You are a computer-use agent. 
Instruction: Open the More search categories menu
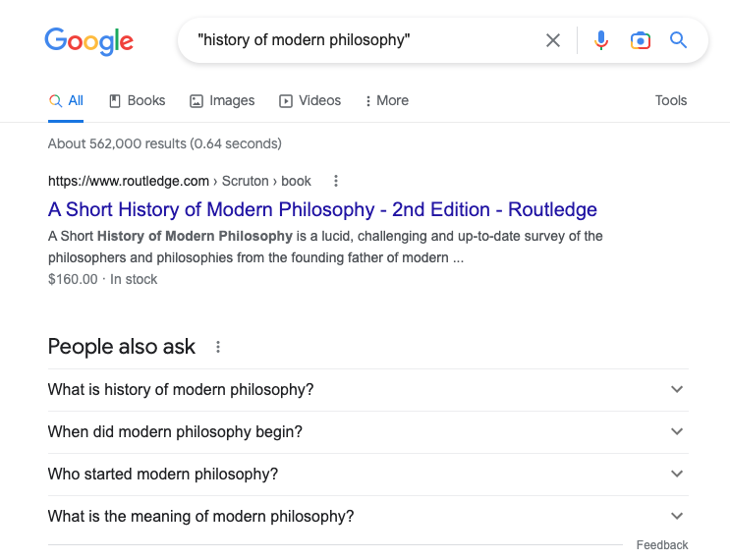(387, 100)
